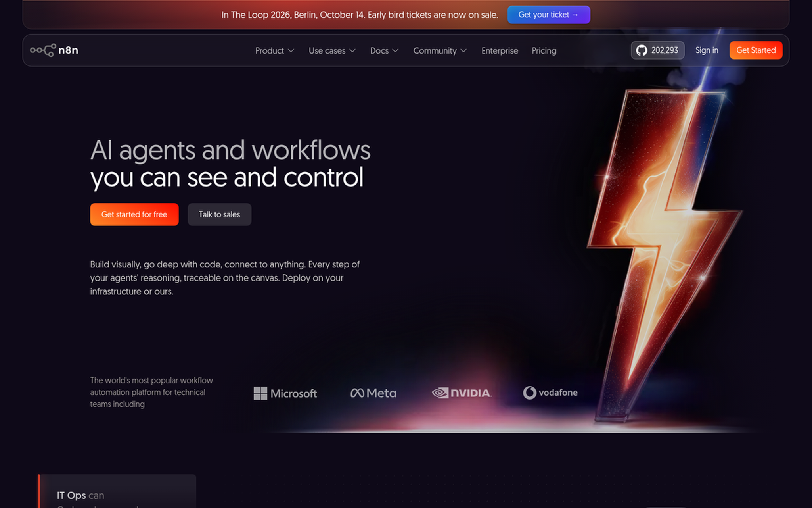Image resolution: width=812 pixels, height=508 pixels.
Task: Click the Vodafone logo
Action: click(550, 393)
